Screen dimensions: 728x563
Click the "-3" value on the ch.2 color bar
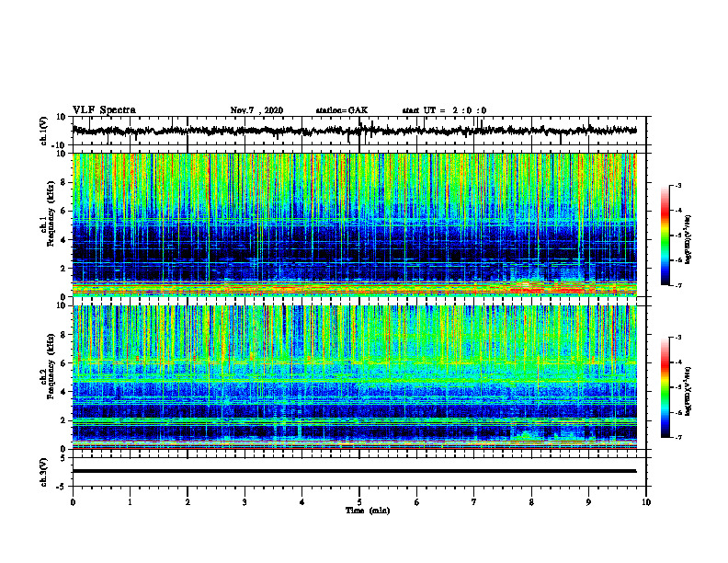pyautogui.click(x=678, y=338)
